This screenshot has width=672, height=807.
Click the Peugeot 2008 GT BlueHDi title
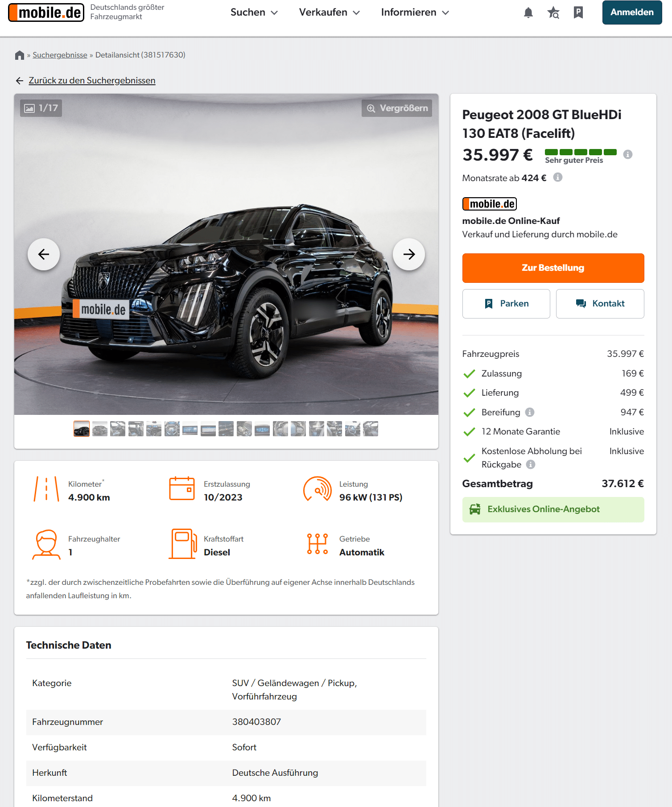[542, 124]
